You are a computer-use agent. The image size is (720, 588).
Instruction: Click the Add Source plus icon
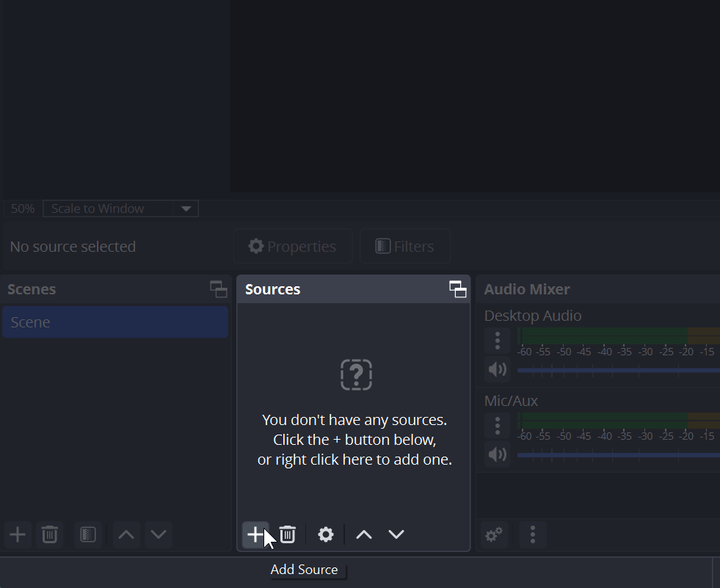click(255, 534)
